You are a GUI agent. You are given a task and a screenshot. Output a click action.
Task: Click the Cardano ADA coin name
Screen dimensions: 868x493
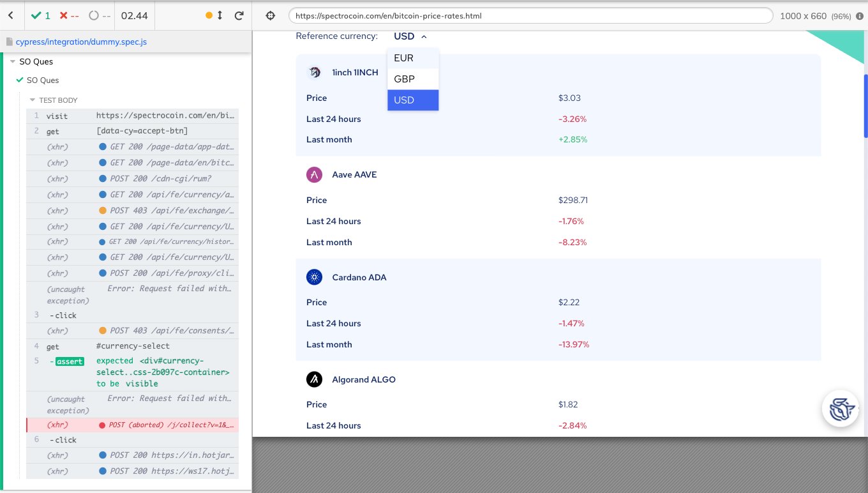point(359,277)
